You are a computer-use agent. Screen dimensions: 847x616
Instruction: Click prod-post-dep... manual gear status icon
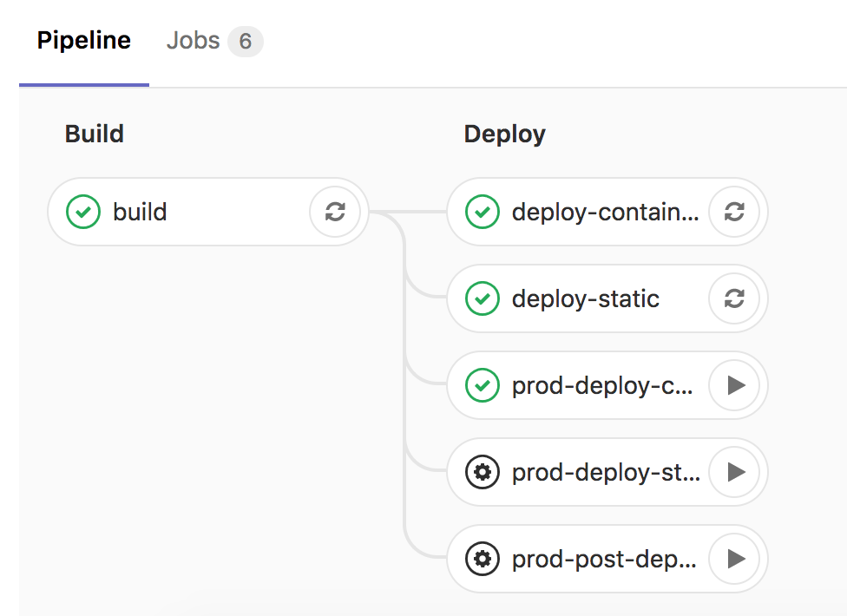point(483,559)
